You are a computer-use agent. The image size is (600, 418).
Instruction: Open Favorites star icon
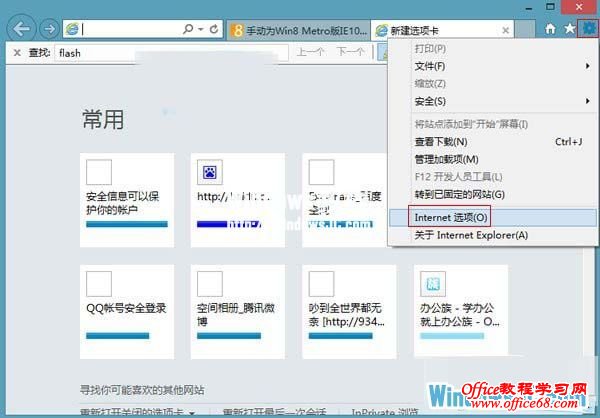[x=569, y=28]
